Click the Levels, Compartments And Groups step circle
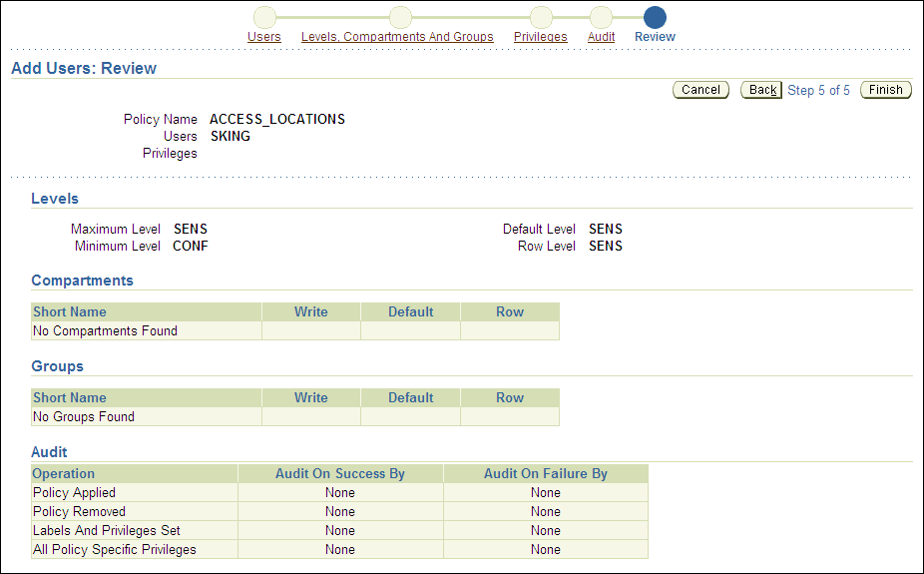Image resolution: width=924 pixels, height=574 pixels. coord(400,17)
